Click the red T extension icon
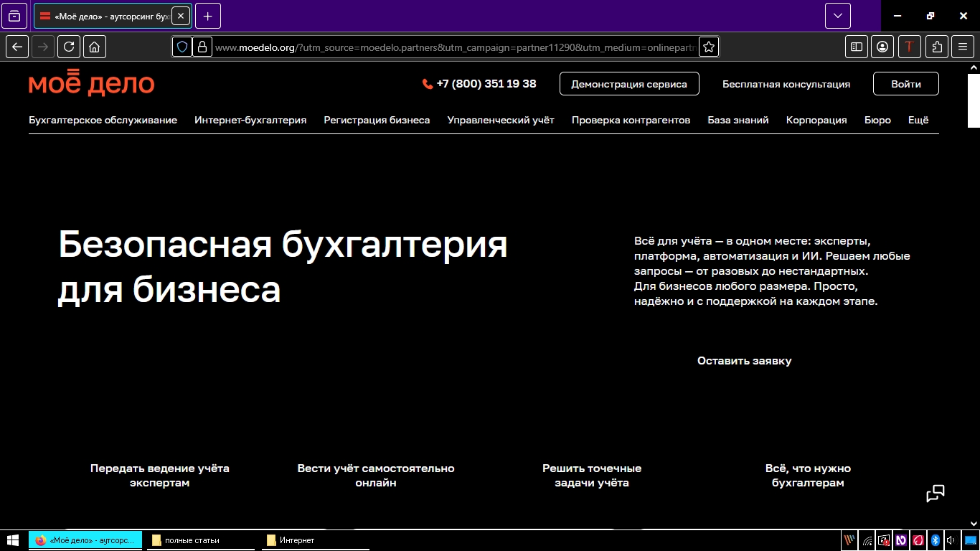 tap(910, 47)
